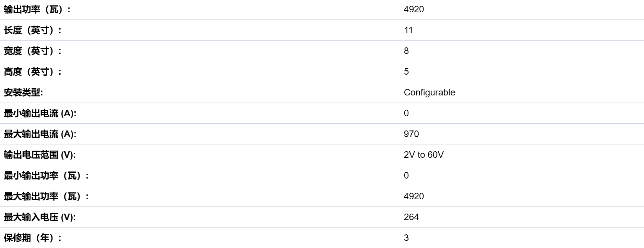The width and height of the screenshot is (644, 248).
Task: Select the width value 8
Action: click(x=406, y=51)
